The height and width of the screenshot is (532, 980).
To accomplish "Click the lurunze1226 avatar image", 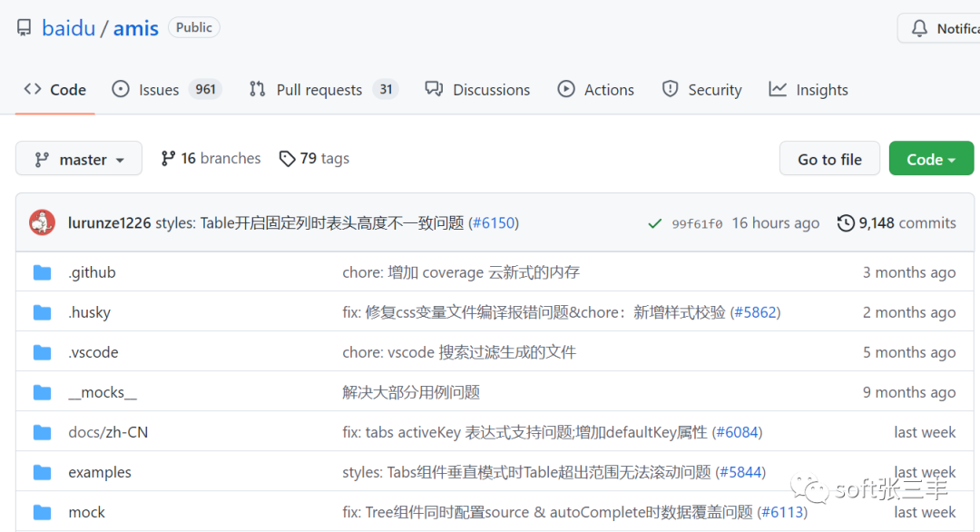I will (x=42, y=222).
